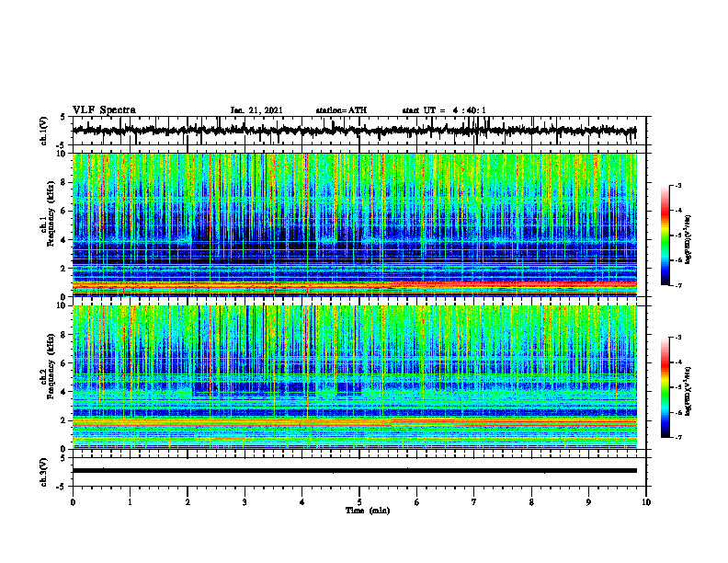The height and width of the screenshot is (563, 728).
Task: Select the "start UT = 4:40:1" header text
Action: 444,110
